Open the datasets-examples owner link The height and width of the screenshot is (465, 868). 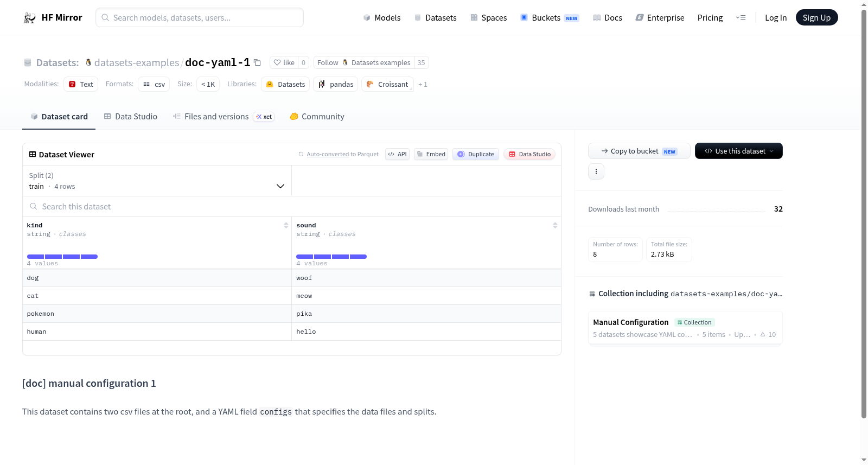tap(137, 63)
